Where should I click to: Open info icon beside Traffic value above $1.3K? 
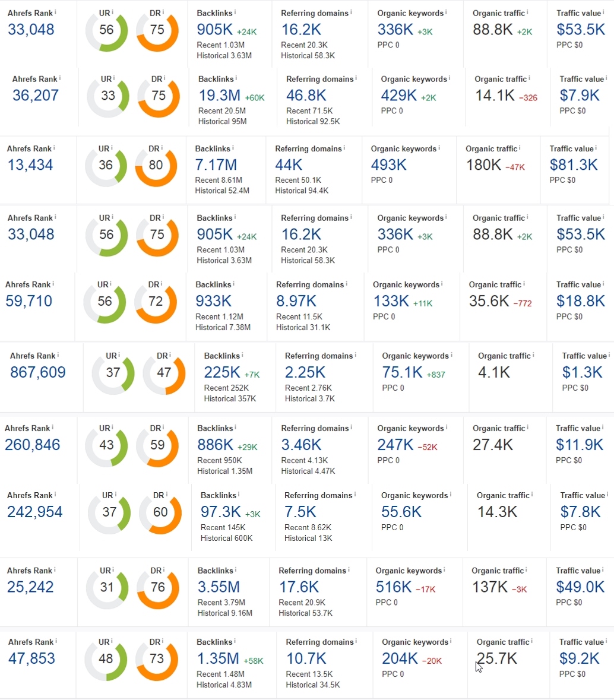pyautogui.click(x=608, y=355)
